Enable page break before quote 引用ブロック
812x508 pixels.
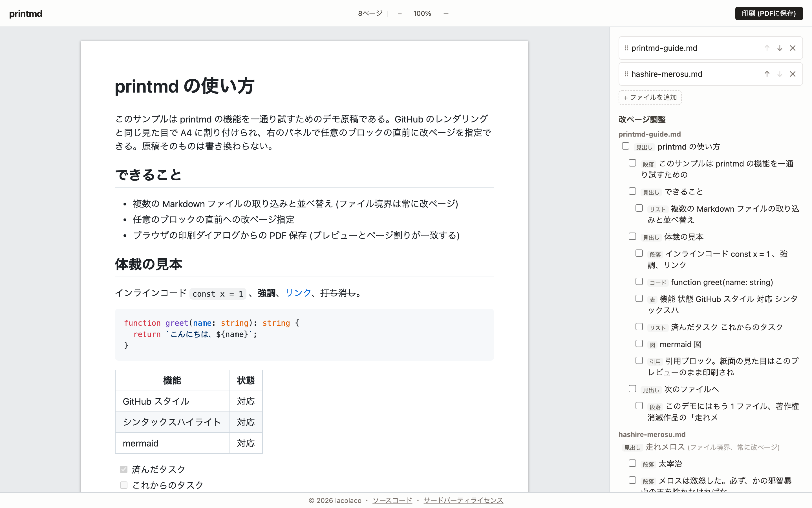coord(639,360)
